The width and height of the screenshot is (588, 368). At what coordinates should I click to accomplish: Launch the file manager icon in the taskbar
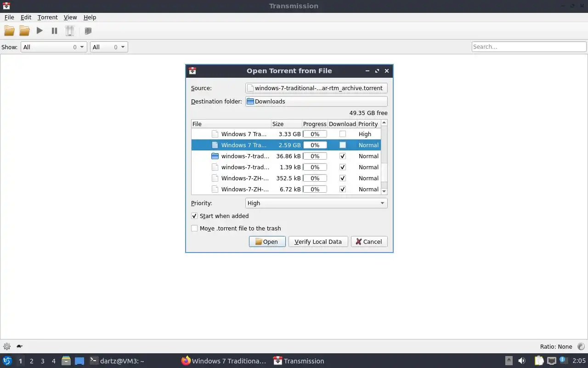[66, 361]
